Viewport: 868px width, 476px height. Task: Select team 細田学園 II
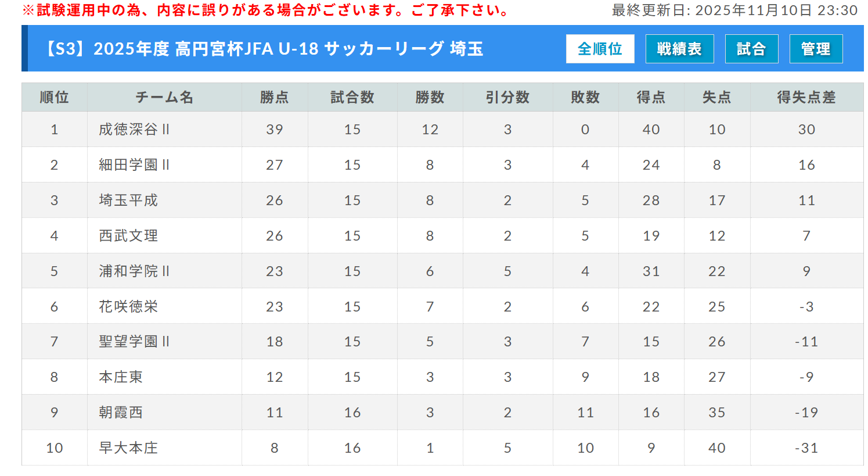(x=134, y=165)
